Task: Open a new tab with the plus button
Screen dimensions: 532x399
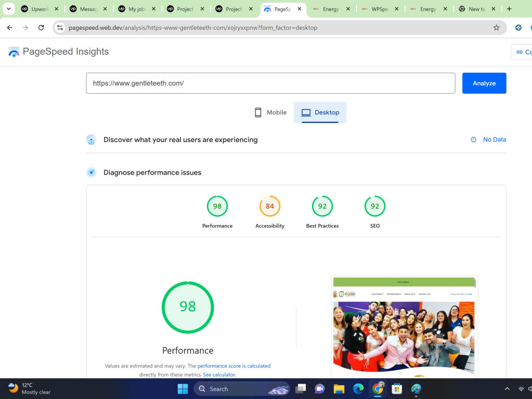Action: (509, 9)
